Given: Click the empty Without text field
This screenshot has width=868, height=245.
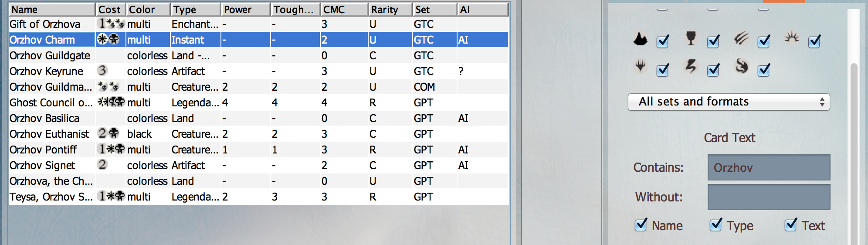Looking at the screenshot, I should pos(769,197).
